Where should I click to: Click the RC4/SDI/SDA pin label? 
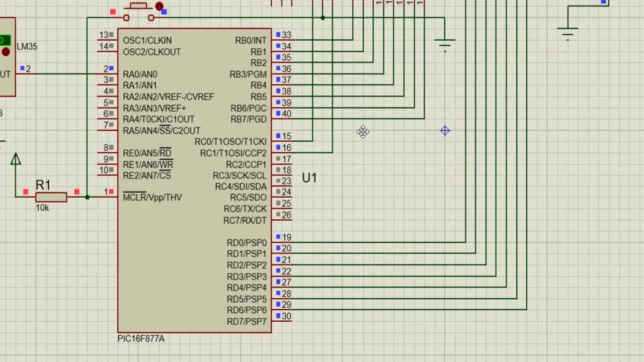(x=241, y=187)
